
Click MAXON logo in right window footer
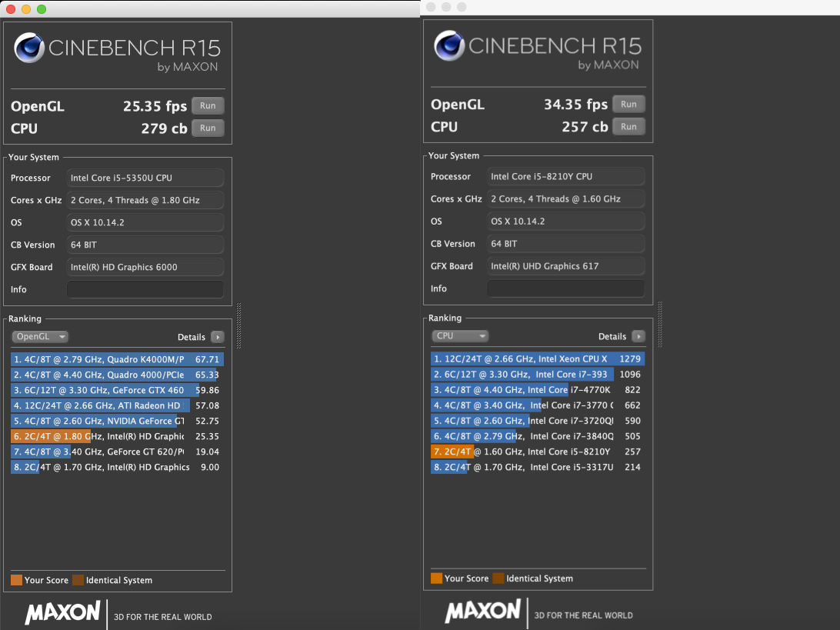pos(482,612)
